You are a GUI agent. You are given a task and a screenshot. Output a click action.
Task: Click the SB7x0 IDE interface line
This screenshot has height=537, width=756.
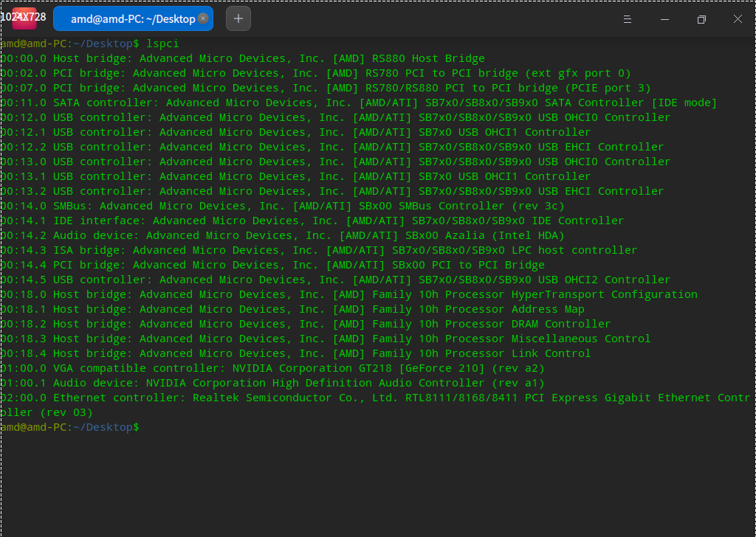pos(295,220)
